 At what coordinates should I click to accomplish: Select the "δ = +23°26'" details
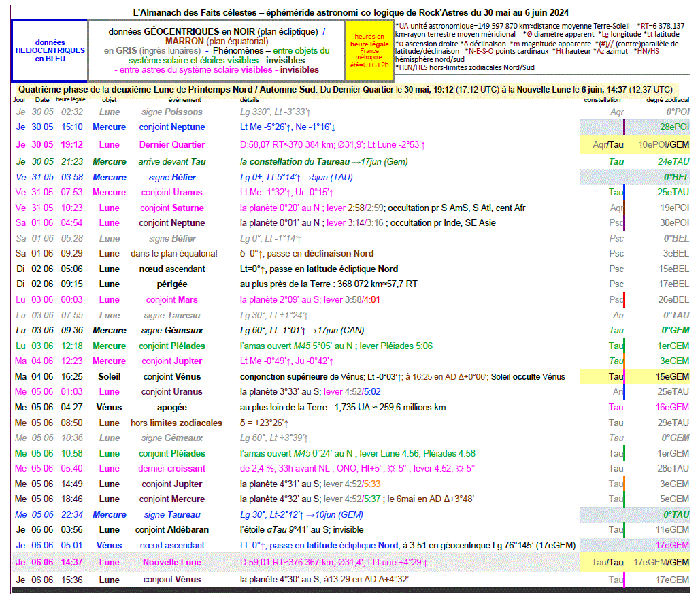click(264, 423)
